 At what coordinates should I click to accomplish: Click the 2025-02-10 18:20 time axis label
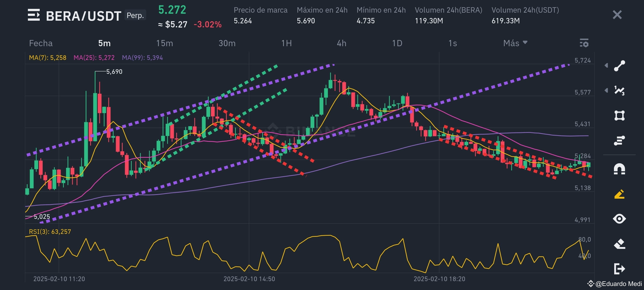point(439,279)
